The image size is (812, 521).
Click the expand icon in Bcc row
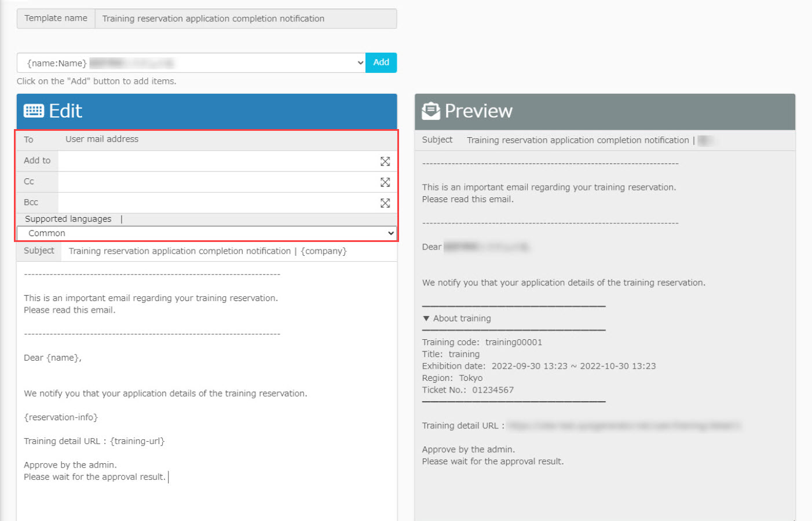(x=385, y=203)
